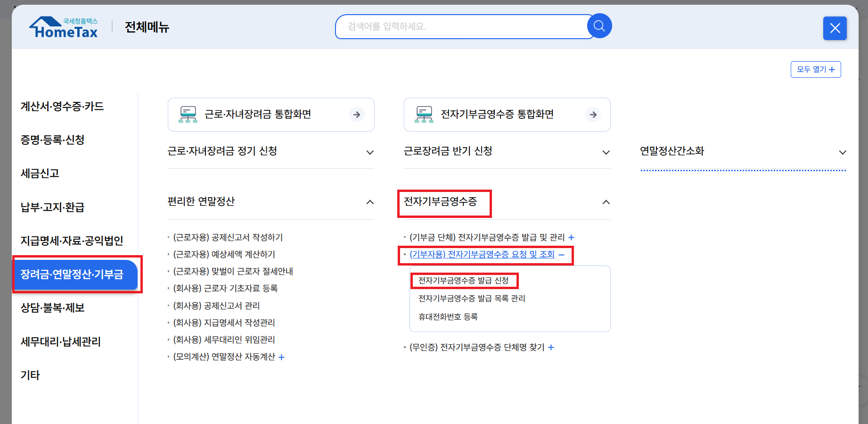Click arrow icon on 근로·자녀장려금 통합화면
Image resolution: width=868 pixels, height=424 pixels.
(x=357, y=115)
